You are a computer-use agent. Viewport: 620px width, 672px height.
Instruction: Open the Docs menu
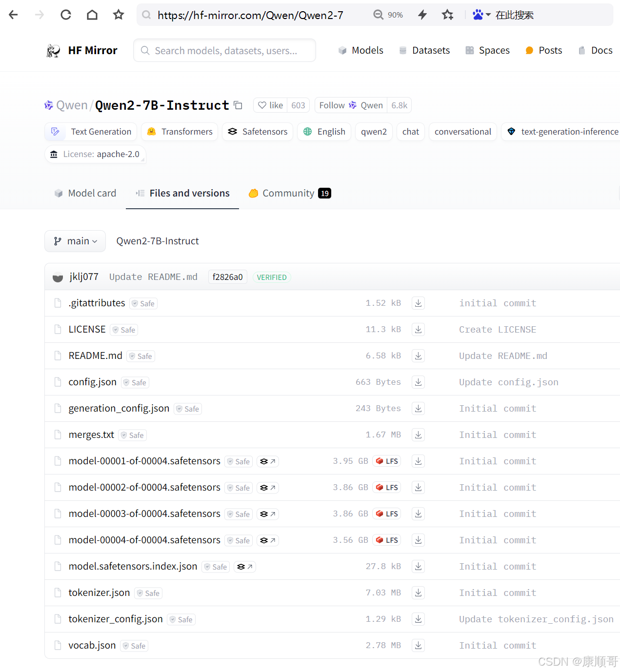coord(595,50)
